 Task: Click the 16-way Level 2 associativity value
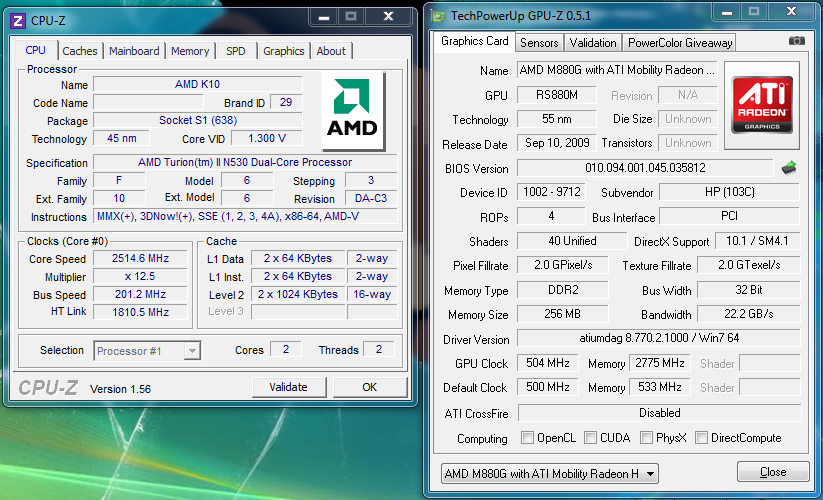click(x=372, y=294)
